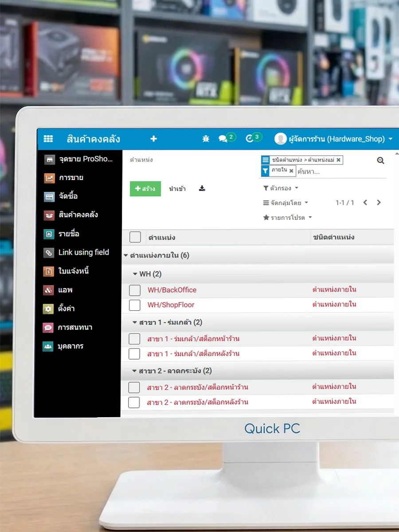Viewport: 399px width, 532px height.
Task: Expand the จัดกลุ่มโดย group-by dropdown
Action: 286,203
